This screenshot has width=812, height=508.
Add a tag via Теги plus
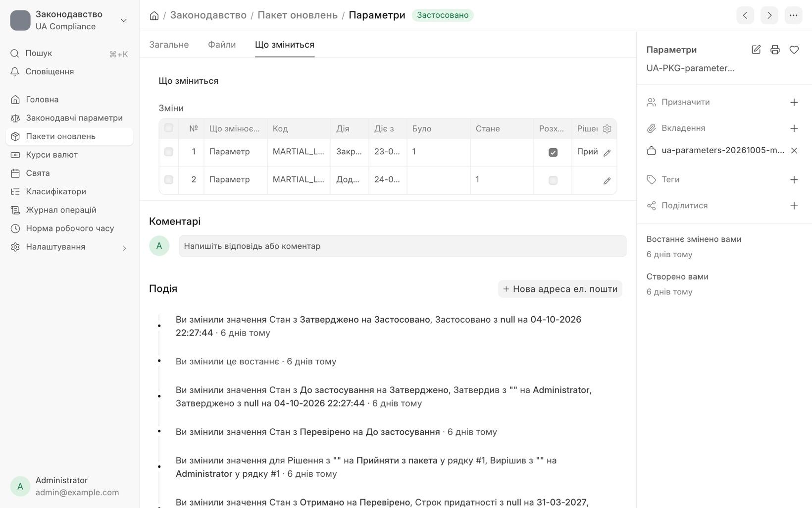[x=794, y=179]
